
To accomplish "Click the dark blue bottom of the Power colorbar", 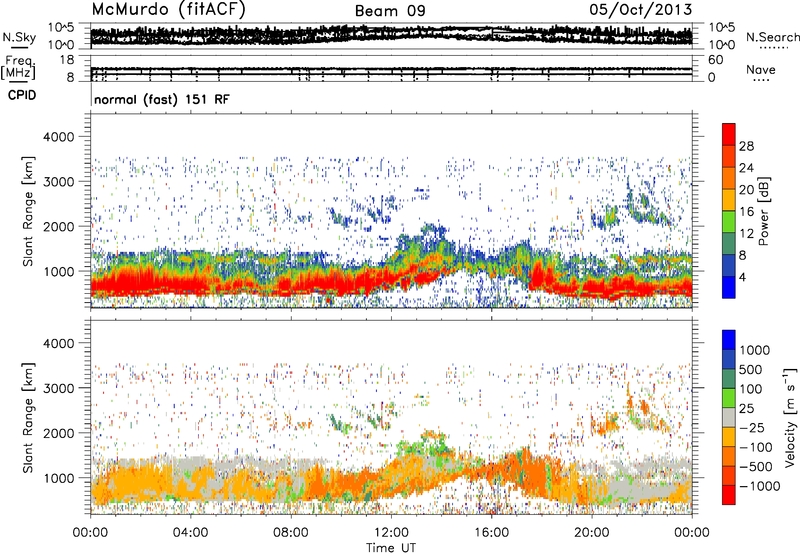I will 729,287.
